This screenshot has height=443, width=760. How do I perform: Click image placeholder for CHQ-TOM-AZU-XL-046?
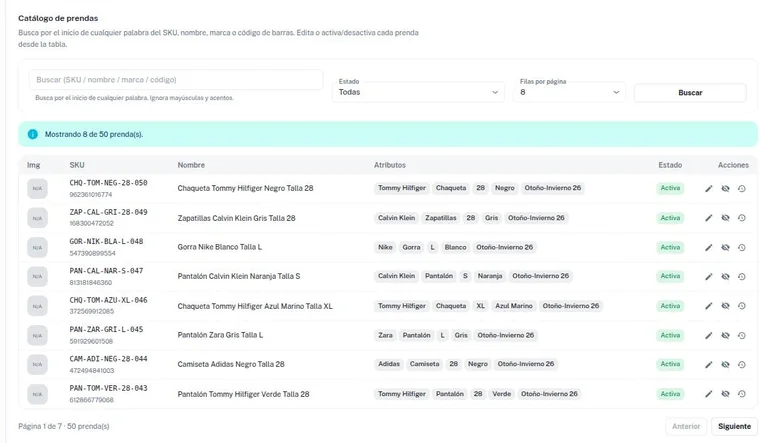(x=37, y=306)
